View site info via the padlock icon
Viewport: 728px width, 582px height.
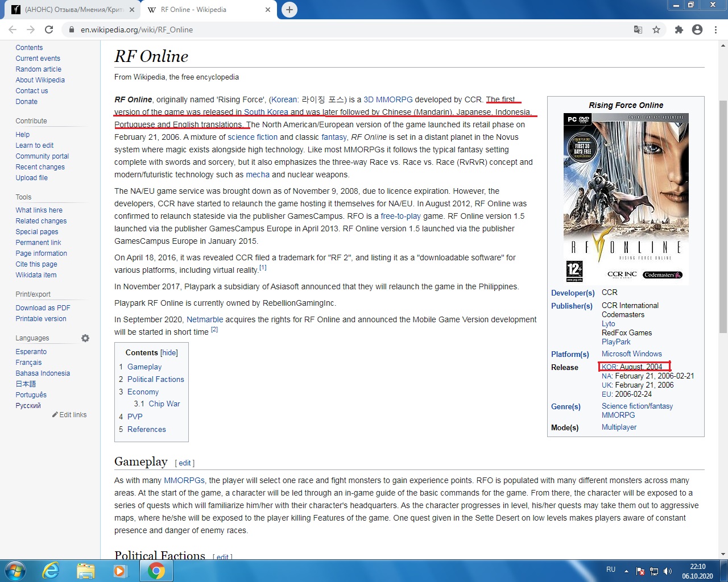click(x=71, y=30)
